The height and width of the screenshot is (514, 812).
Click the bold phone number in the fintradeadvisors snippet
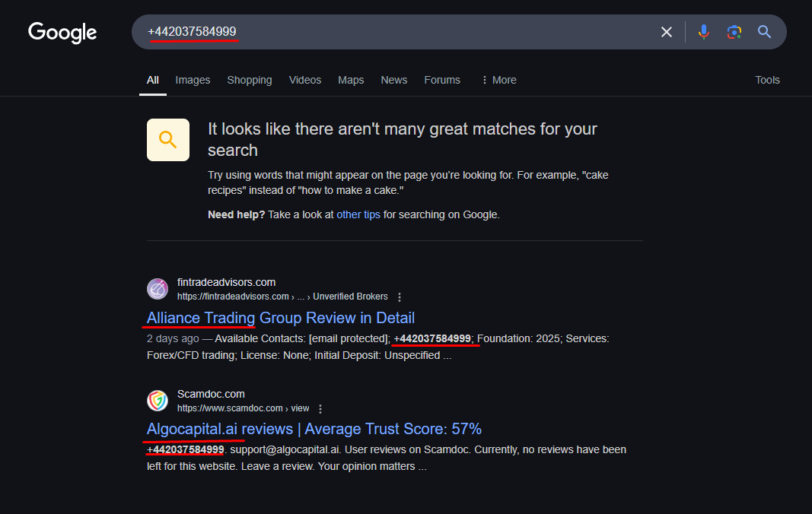click(432, 338)
